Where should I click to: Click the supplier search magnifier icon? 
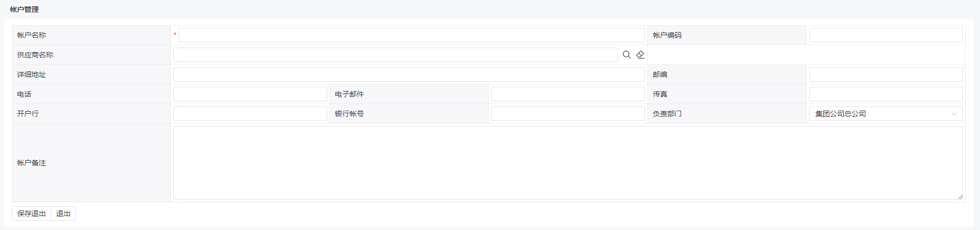(626, 55)
